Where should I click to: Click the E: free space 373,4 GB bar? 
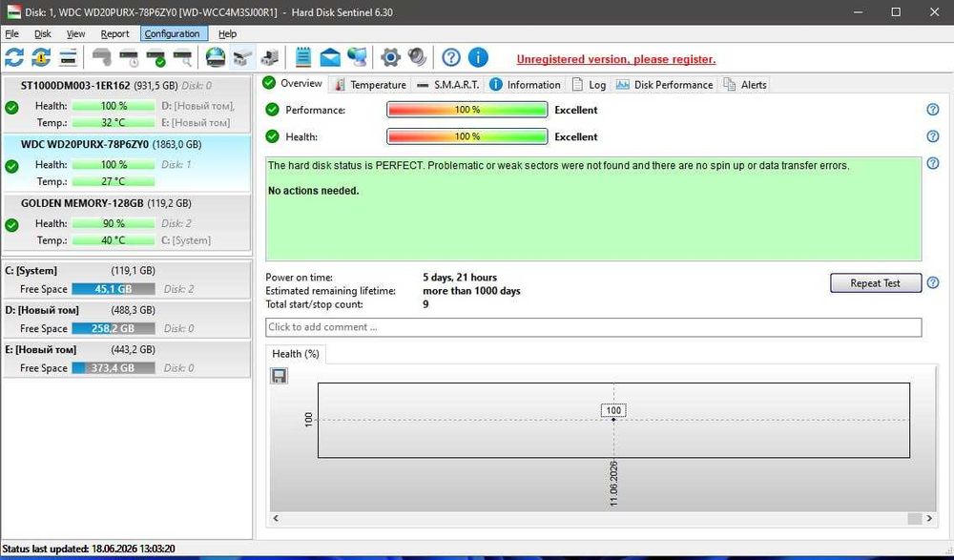pos(114,368)
